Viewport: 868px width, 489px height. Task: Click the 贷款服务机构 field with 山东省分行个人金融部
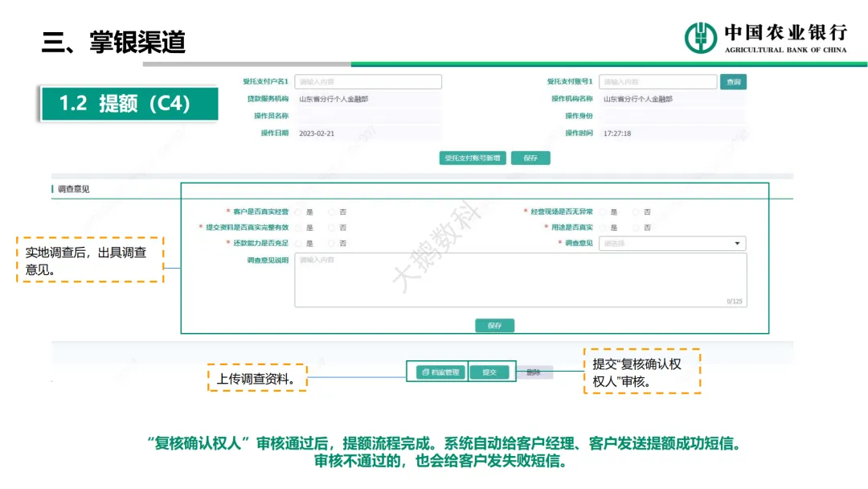(368, 99)
